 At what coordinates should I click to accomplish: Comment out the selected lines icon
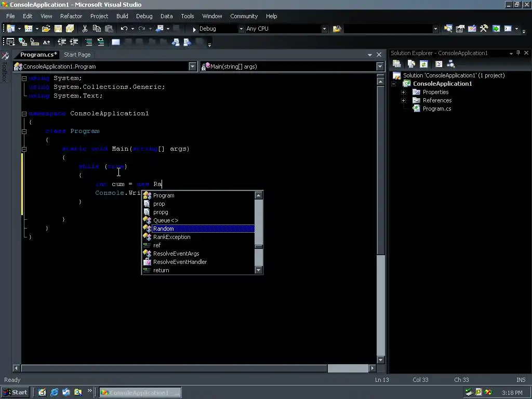click(88, 42)
